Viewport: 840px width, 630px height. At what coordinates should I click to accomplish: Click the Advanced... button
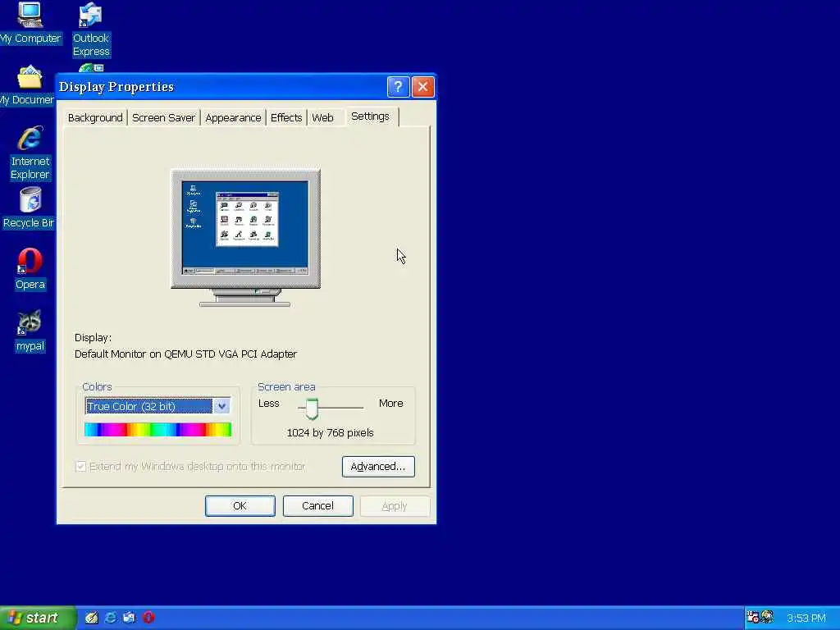(x=378, y=467)
